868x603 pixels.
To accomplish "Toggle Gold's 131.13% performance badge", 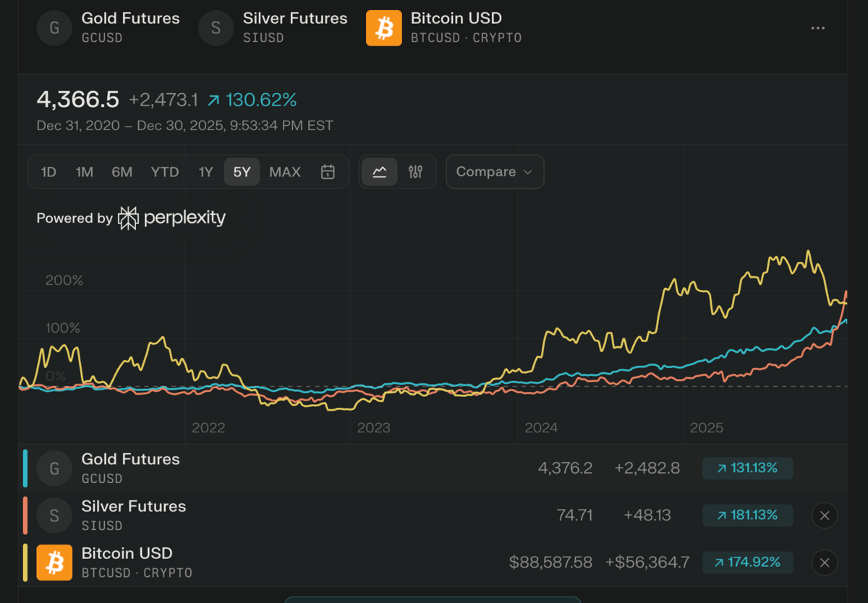I will 747,468.
